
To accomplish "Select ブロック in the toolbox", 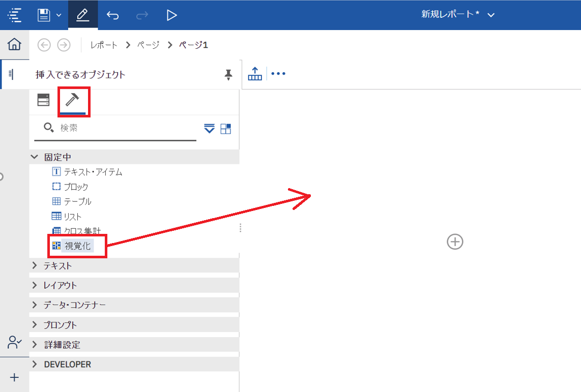I will tap(76, 187).
